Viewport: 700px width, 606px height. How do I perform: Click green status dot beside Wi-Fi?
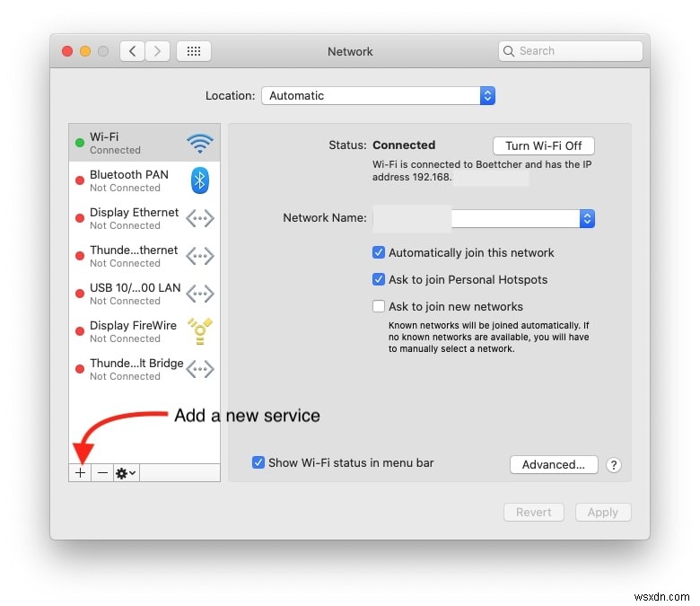(80, 143)
